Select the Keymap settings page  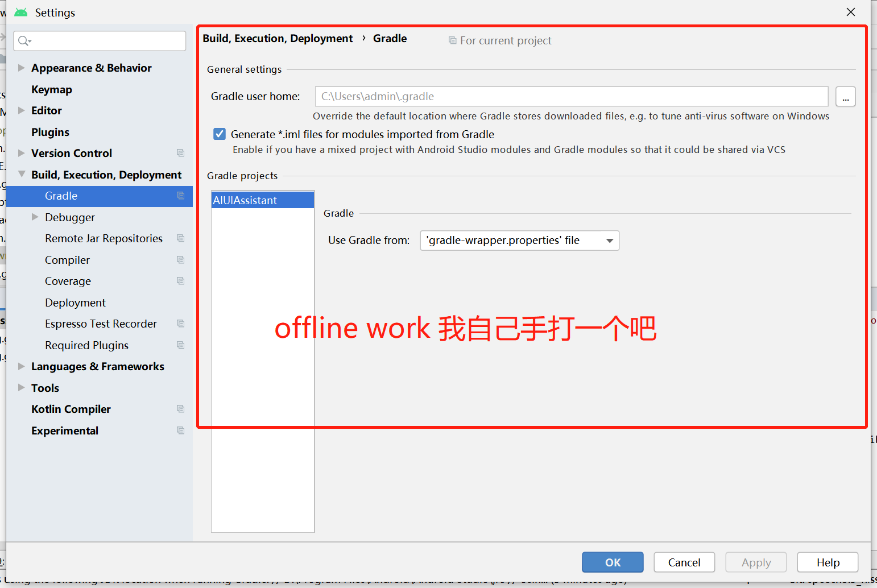click(52, 89)
